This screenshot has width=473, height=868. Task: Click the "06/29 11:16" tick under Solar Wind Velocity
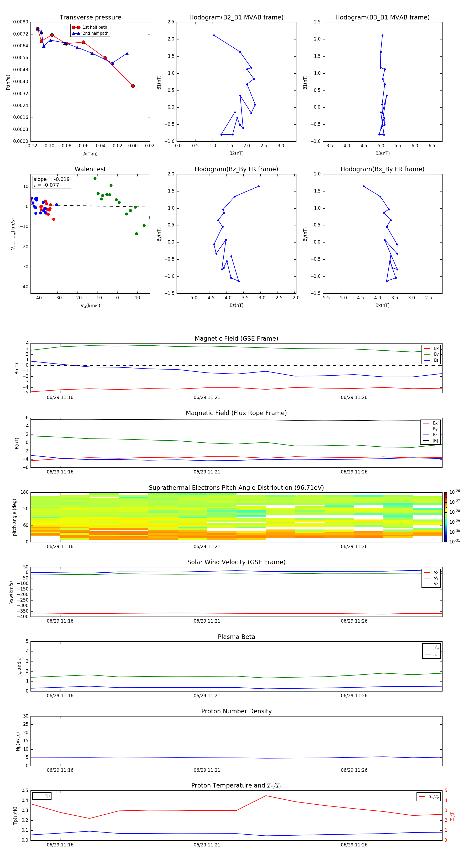[60, 621]
